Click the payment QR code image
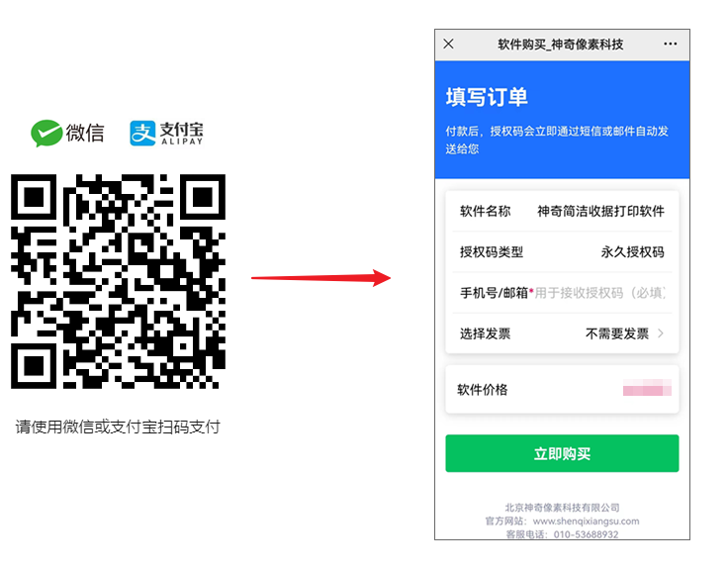The image size is (728, 570). 119,281
